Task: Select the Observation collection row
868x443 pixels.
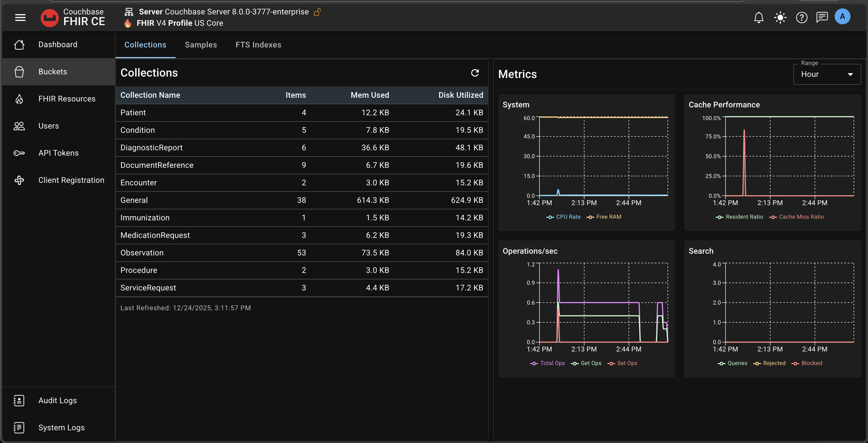Action: click(301, 253)
